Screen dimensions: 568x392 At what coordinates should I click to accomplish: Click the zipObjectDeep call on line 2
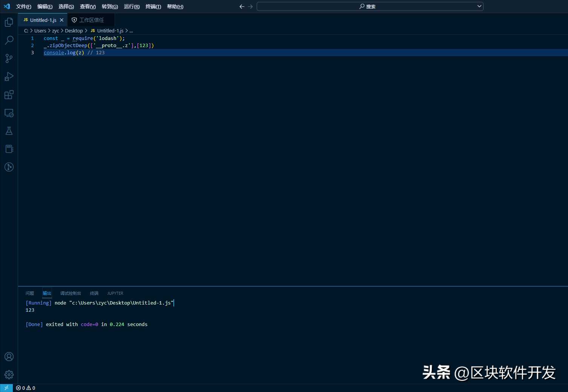pyautogui.click(x=68, y=46)
